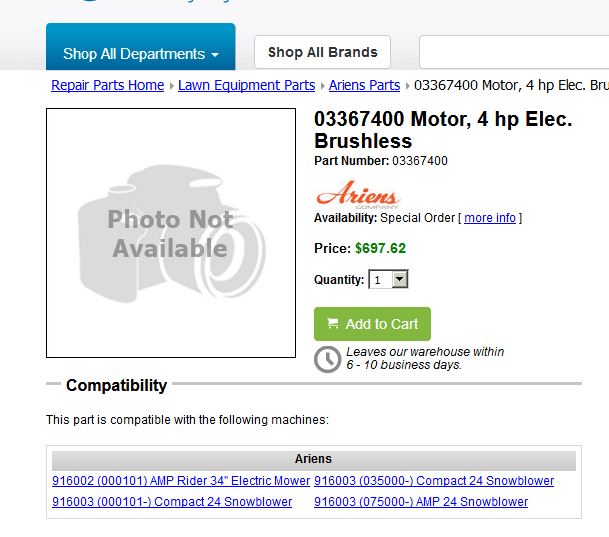Open the Quantity dropdown arrow
The image size is (609, 537).
400,279
